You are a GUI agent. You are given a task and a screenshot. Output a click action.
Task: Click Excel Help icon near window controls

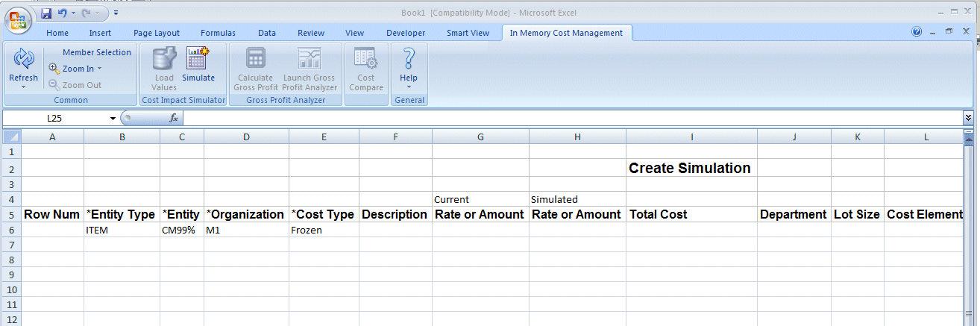point(917,32)
